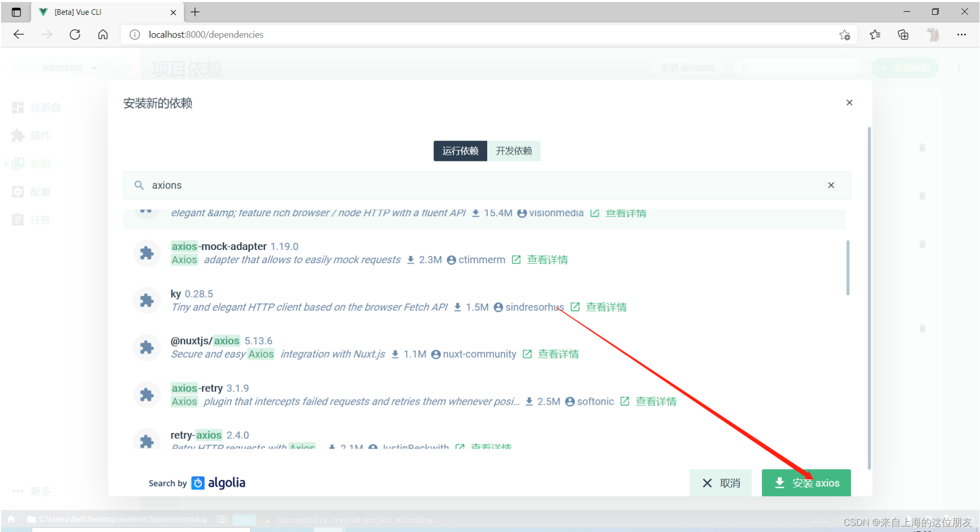Open a new browser tab
The width and height of the screenshot is (980, 532).
(195, 12)
